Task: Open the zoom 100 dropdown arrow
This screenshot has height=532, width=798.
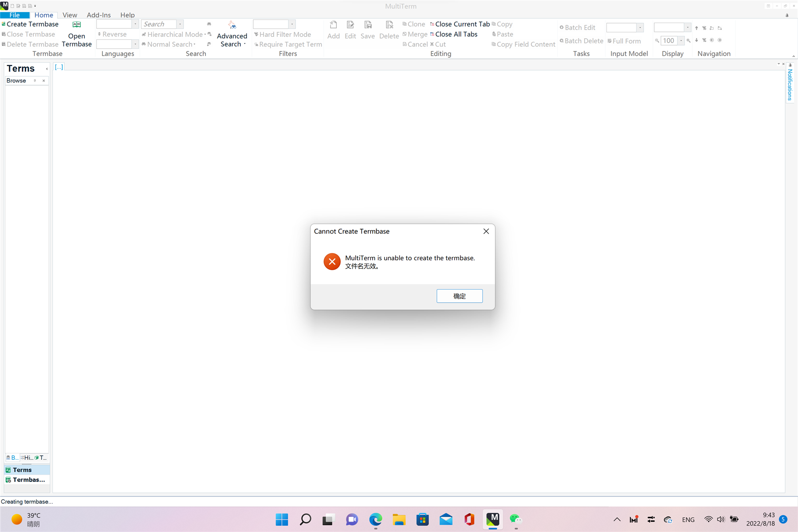Action: (x=681, y=41)
